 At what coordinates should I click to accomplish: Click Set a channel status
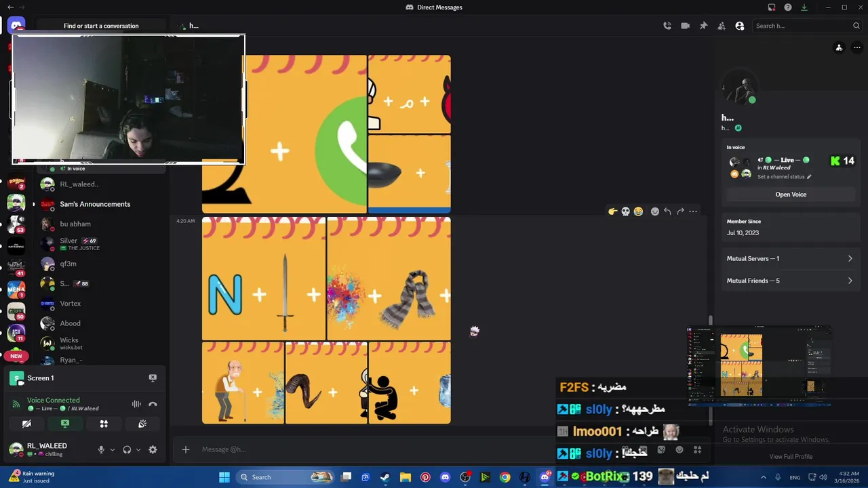point(784,177)
